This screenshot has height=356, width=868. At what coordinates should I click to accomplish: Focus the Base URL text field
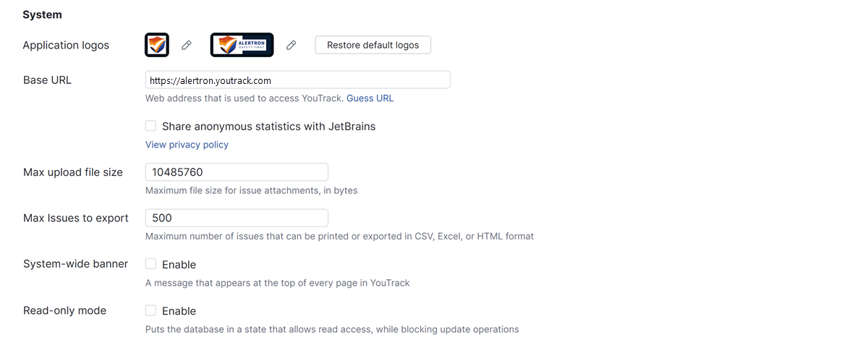click(x=297, y=80)
